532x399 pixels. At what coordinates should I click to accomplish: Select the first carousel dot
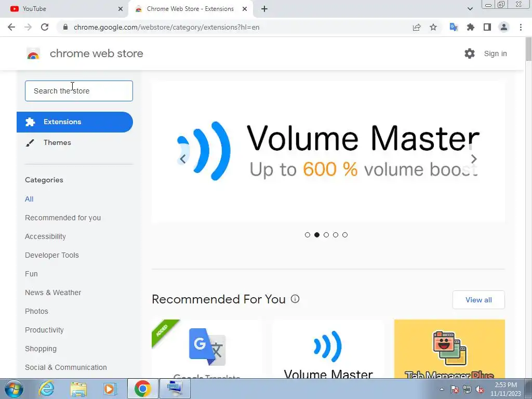pos(308,235)
